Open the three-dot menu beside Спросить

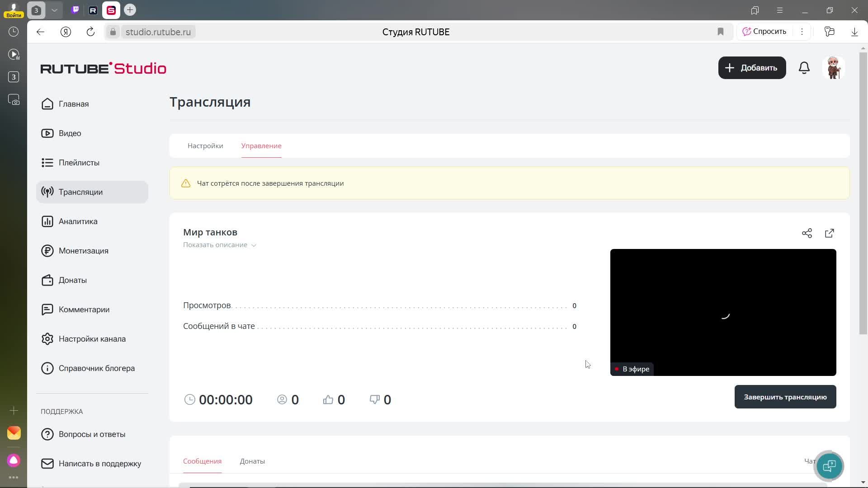pyautogui.click(x=802, y=32)
